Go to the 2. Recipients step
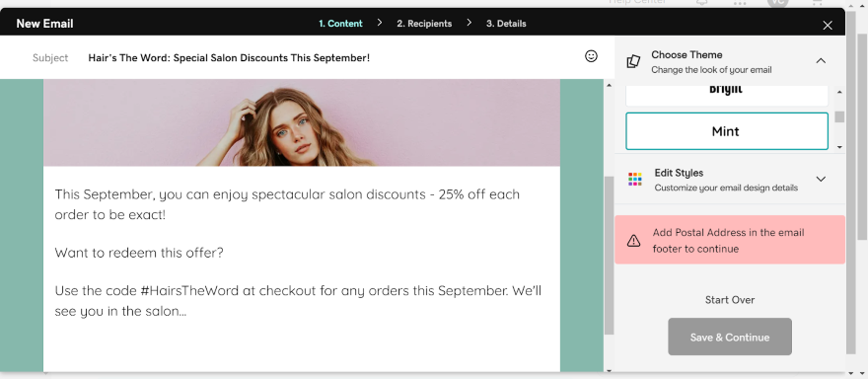 tap(424, 24)
